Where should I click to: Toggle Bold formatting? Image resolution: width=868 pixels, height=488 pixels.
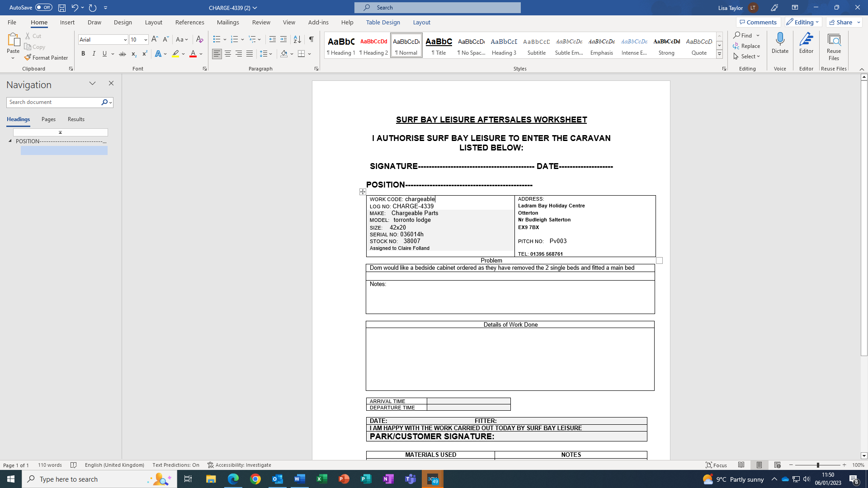[83, 54]
